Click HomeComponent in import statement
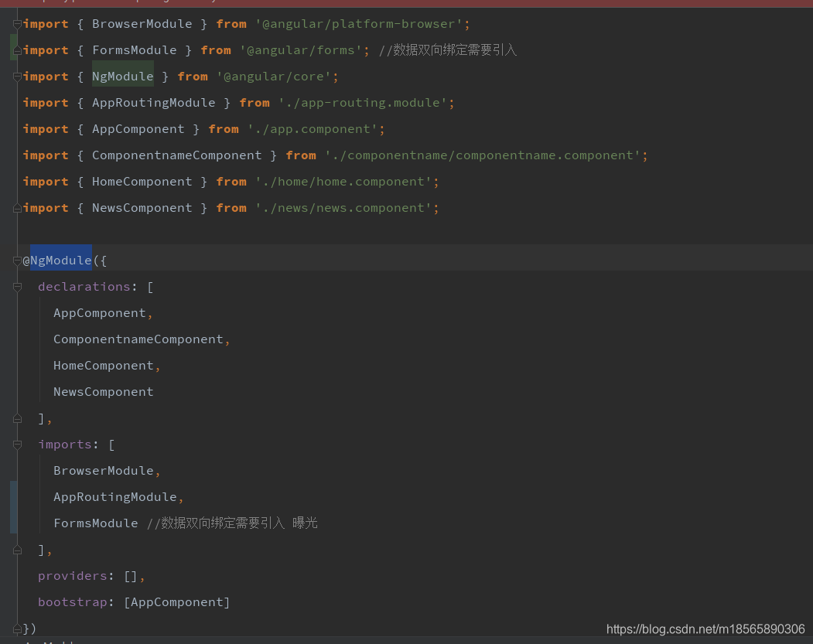 point(142,182)
